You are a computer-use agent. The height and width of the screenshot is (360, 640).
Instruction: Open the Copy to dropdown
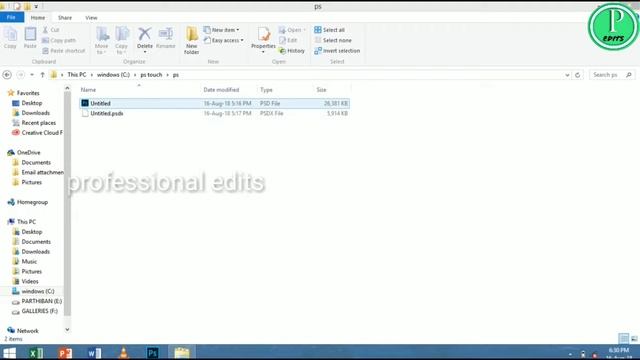click(x=122, y=40)
